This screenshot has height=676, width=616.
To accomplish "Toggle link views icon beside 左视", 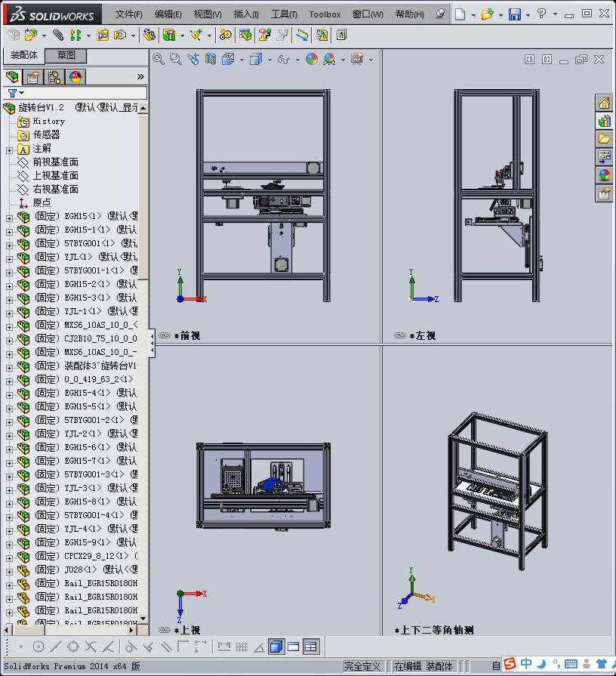I will 400,335.
